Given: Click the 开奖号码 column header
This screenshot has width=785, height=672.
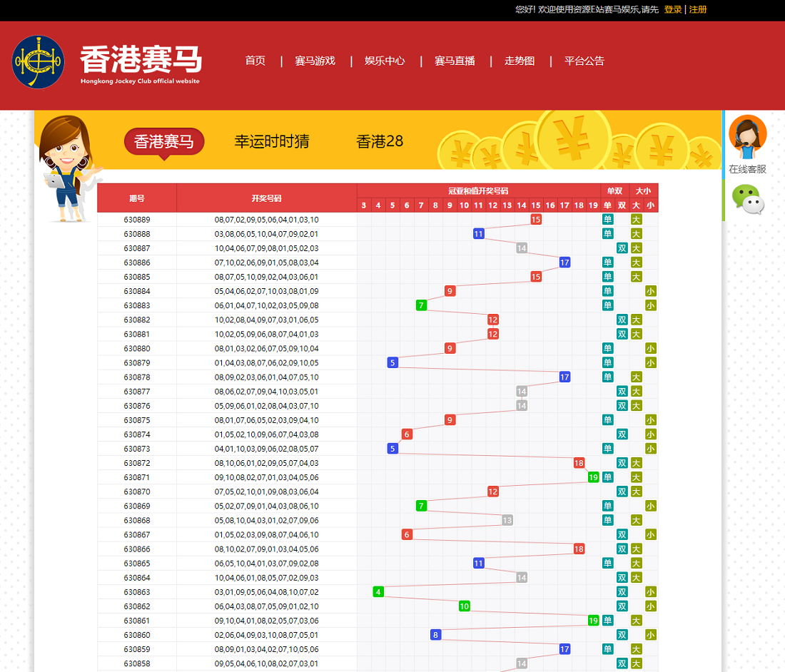Looking at the screenshot, I should [266, 198].
